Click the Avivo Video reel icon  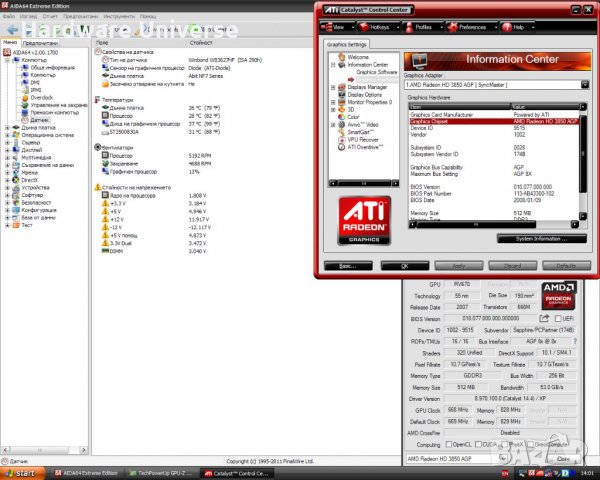click(342, 125)
